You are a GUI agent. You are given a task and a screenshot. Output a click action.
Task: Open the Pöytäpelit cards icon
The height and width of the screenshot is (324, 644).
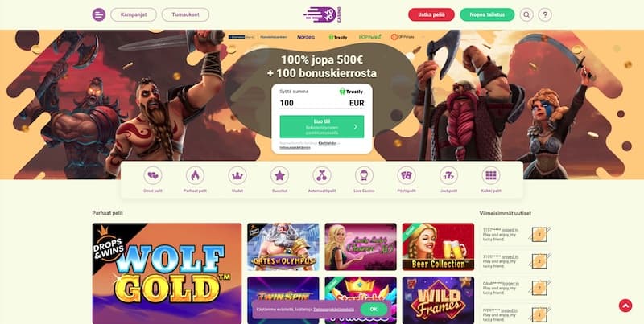407,175
